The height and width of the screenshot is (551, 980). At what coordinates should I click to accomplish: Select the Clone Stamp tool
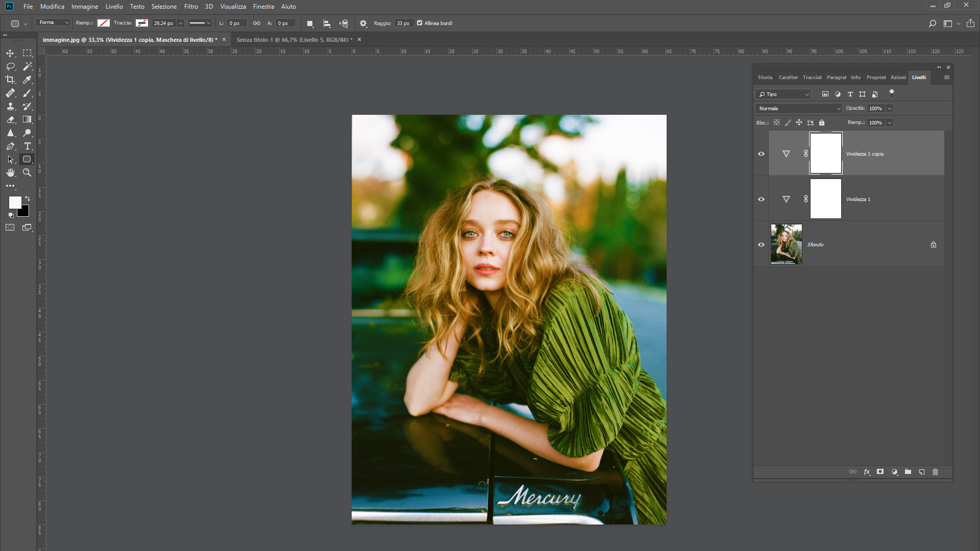pyautogui.click(x=10, y=106)
